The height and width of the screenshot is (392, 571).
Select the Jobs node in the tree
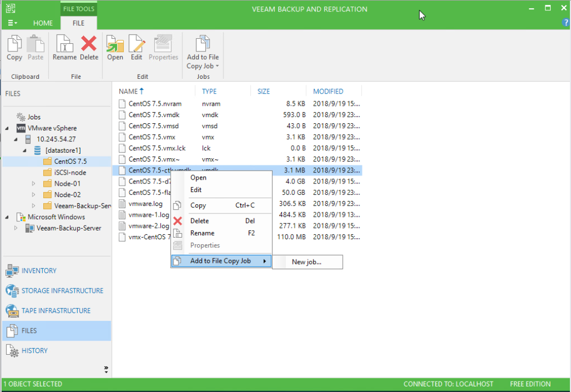tap(34, 117)
